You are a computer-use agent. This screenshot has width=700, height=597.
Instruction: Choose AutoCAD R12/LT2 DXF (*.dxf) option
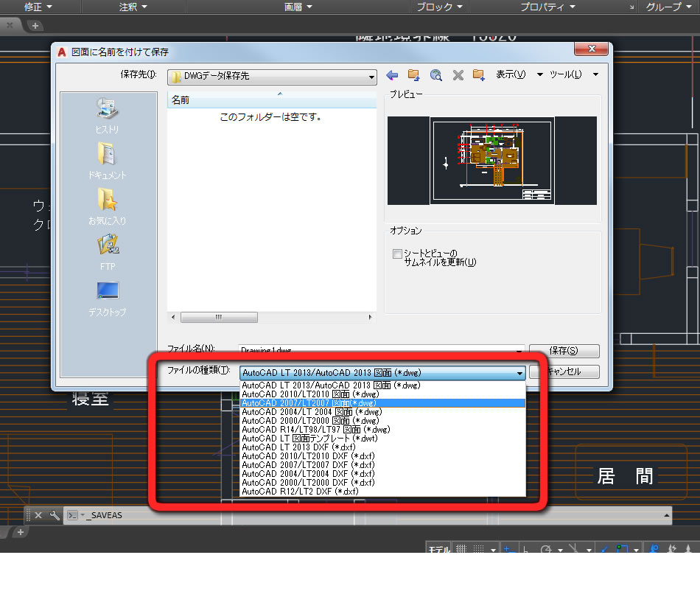pos(382,492)
